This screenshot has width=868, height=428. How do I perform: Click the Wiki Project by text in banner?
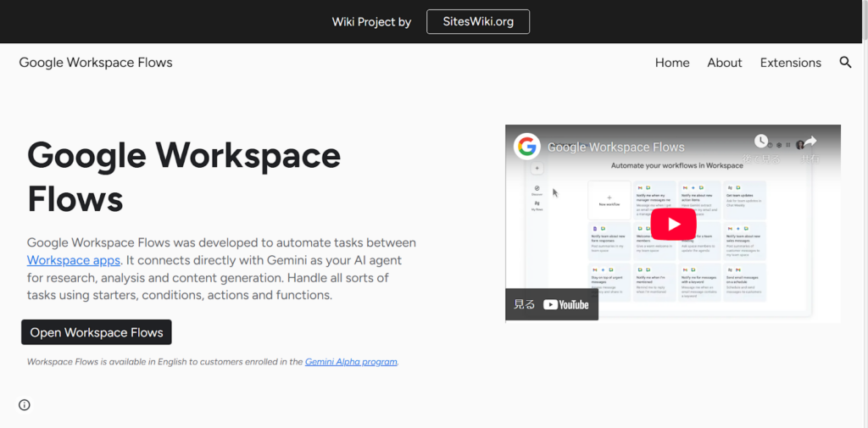(371, 22)
